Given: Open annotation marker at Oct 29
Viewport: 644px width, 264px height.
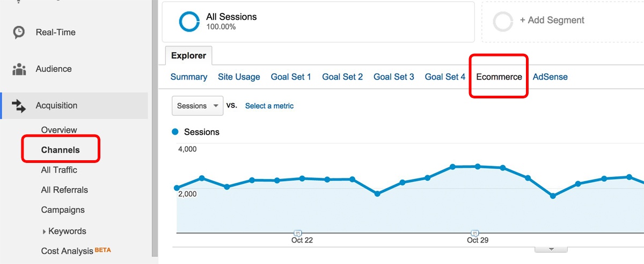Looking at the screenshot, I should click(474, 233).
